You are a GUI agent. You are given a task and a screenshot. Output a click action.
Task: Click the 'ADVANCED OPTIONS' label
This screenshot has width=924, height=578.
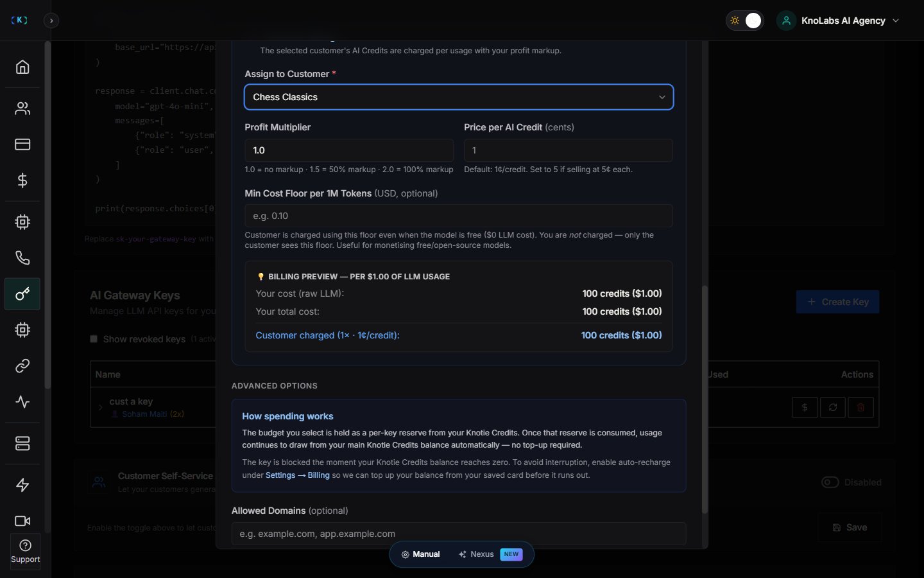275,386
